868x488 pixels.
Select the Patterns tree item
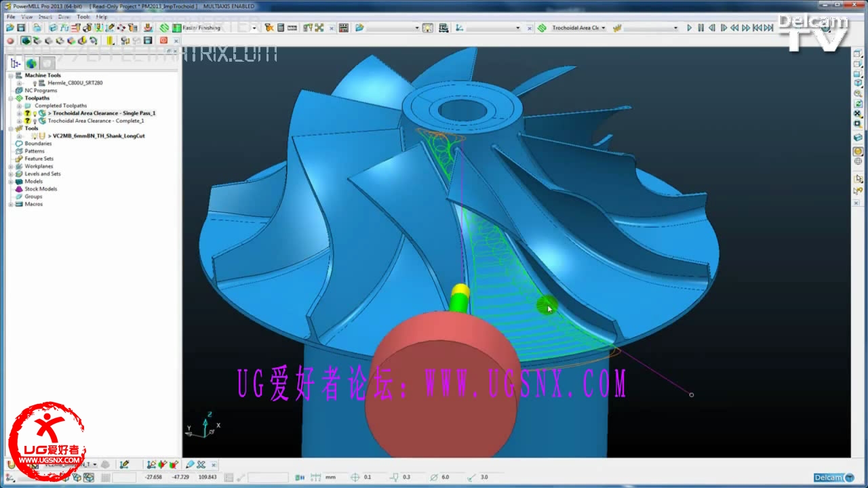point(35,151)
